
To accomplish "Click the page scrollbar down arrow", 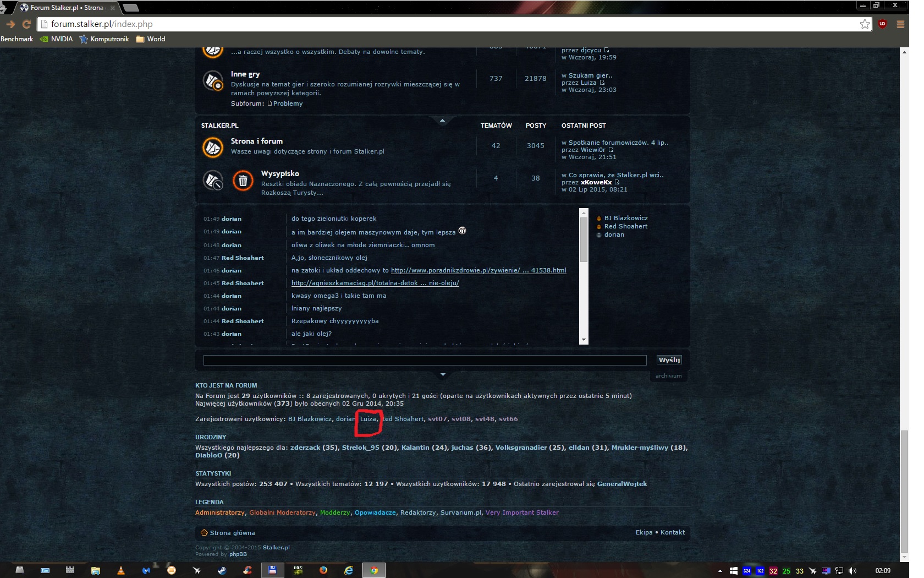I will coord(904,557).
